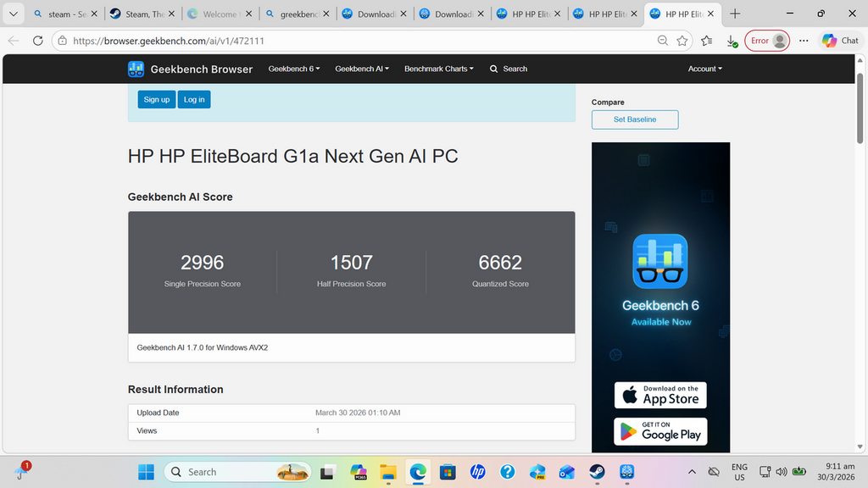Refresh the page
The width and height of the screenshot is (868, 488).
[x=36, y=40]
